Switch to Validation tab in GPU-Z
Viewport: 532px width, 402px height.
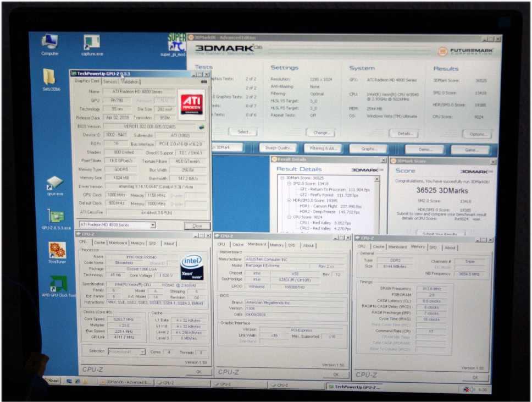(x=130, y=82)
